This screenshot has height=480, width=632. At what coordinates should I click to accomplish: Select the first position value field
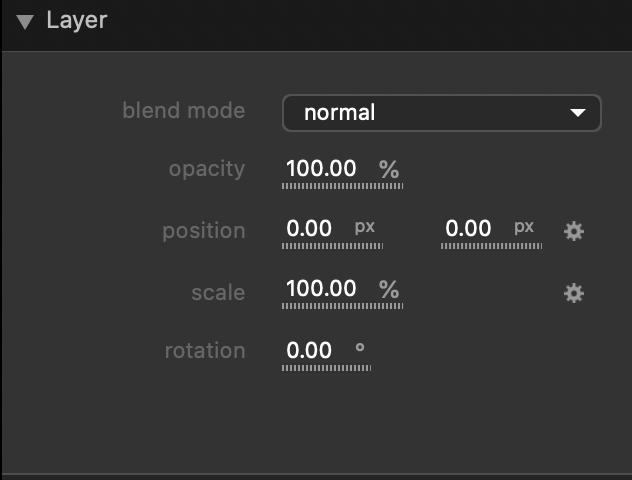[x=309, y=229]
